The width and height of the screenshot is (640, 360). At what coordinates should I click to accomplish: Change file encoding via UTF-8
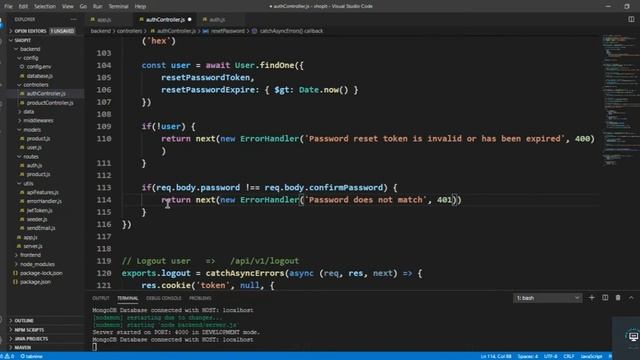tap(550, 356)
